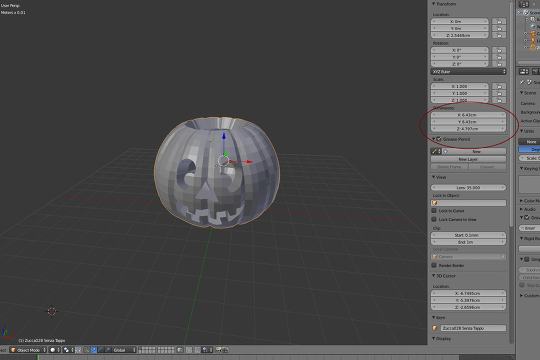
Task: Toggle lock camera and layers to scene icon
Action: [x=180, y=350]
